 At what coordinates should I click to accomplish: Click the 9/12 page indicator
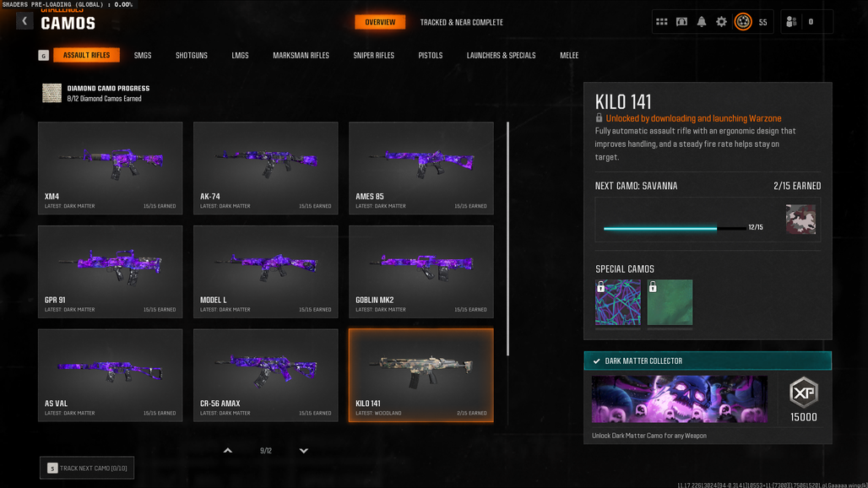(x=266, y=451)
